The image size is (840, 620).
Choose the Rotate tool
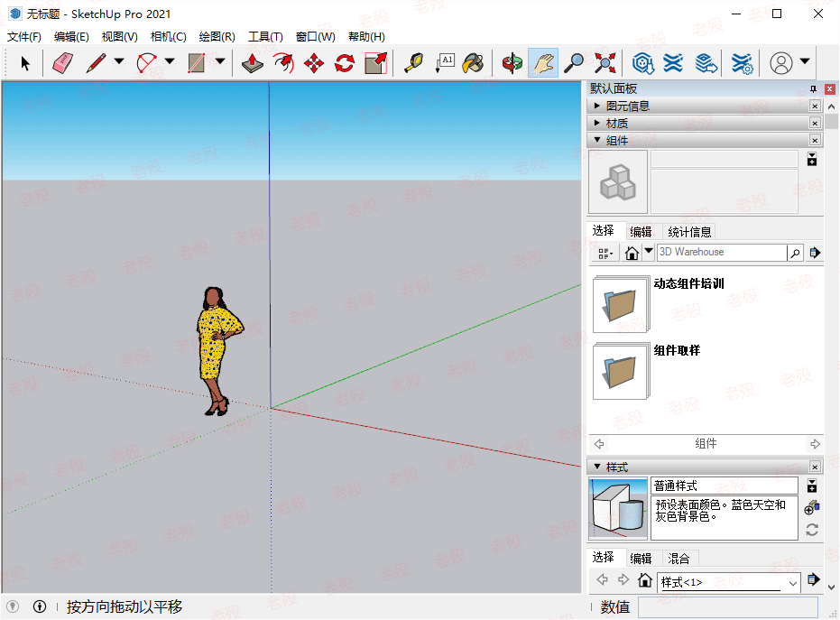tap(345, 63)
